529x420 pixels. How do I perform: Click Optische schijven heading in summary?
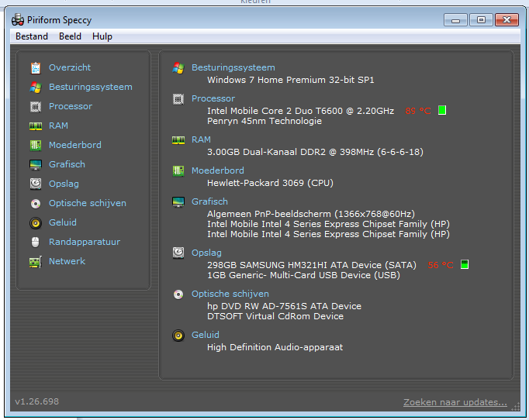(230, 294)
